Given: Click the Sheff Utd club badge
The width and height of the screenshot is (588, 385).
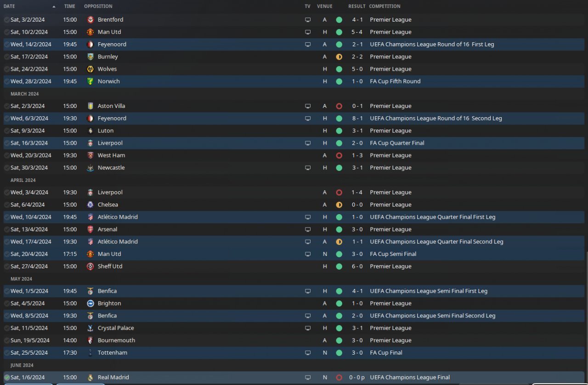Looking at the screenshot, I should [90, 266].
